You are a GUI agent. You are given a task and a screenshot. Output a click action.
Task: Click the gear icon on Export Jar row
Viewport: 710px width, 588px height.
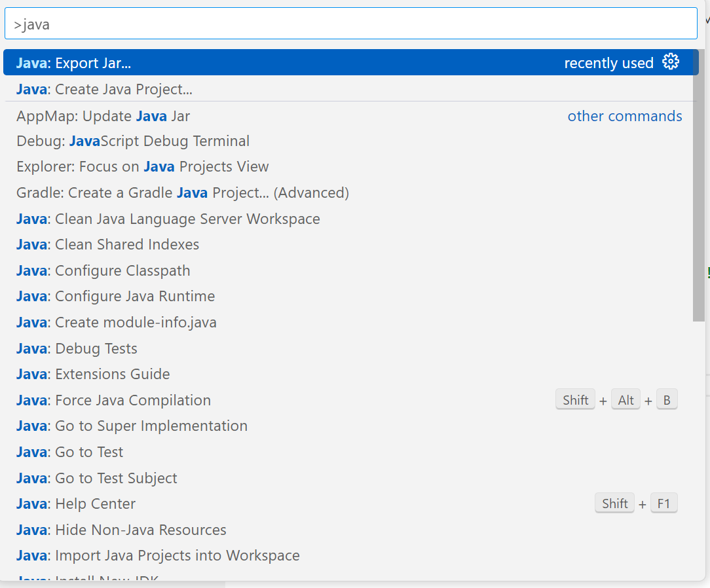(671, 62)
